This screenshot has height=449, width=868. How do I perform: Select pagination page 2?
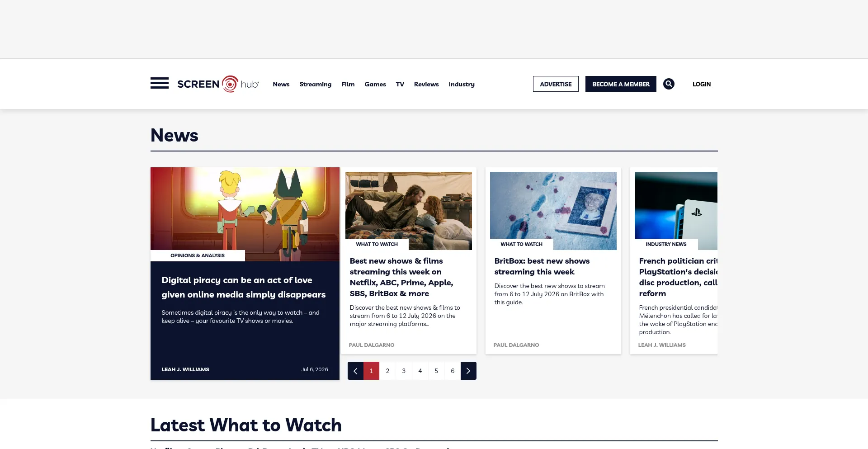[387, 371]
